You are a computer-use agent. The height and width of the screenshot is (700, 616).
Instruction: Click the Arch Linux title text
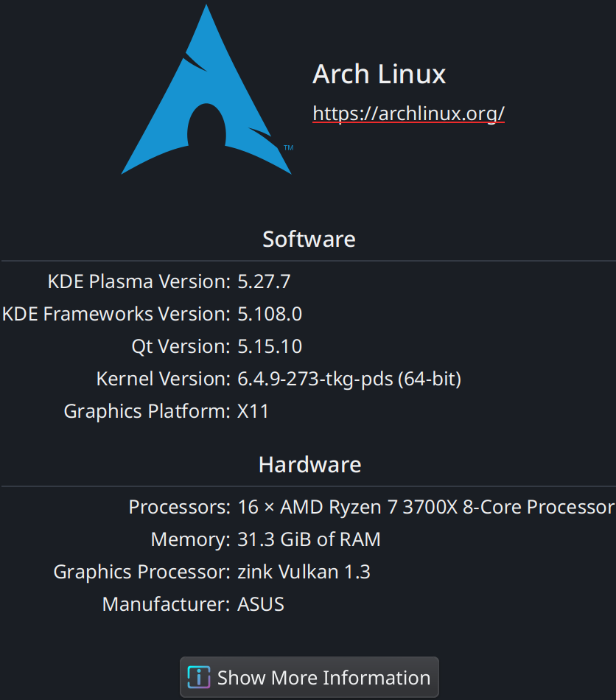click(x=379, y=74)
